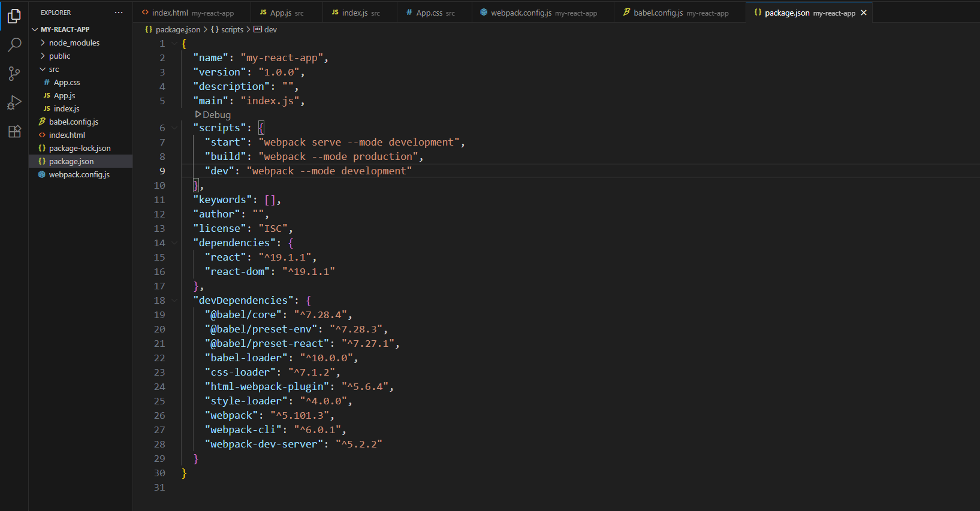Click the Debug code lens above scripts

[x=213, y=114]
